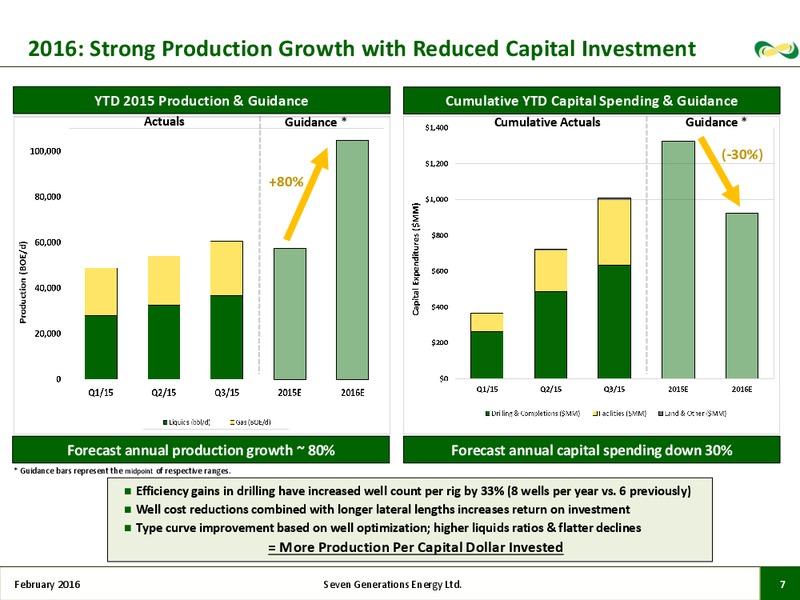Viewport: 800px width, 600px height.
Task: Select 'Forecast annual capital spending down 30%' banner
Action: point(591,450)
